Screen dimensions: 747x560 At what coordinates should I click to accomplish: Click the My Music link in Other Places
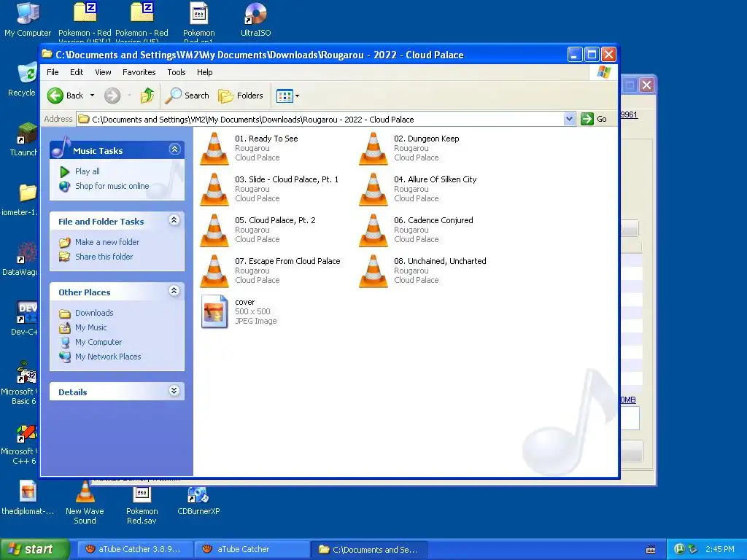91,327
